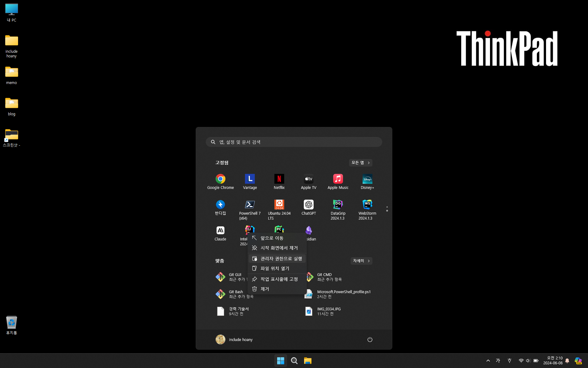Open the IMG_0334.JPG recommended file
588x368 pixels.
[x=328, y=311]
